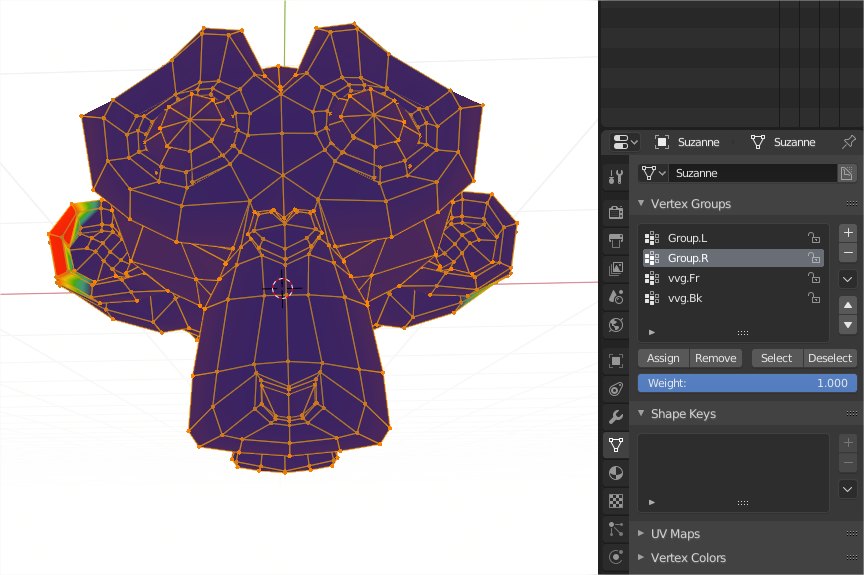Select the vvg.Fr vertex group

[733, 278]
